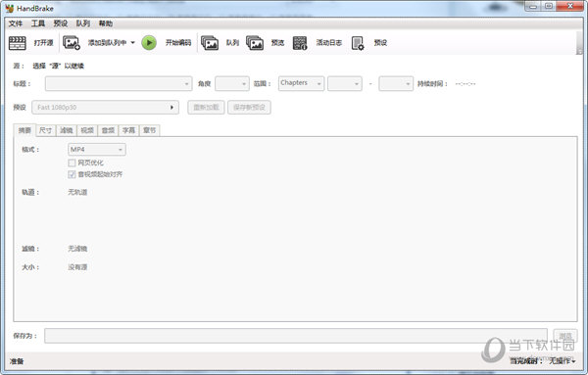Click the Open Source film clapper icon
The image size is (588, 375).
tap(18, 43)
